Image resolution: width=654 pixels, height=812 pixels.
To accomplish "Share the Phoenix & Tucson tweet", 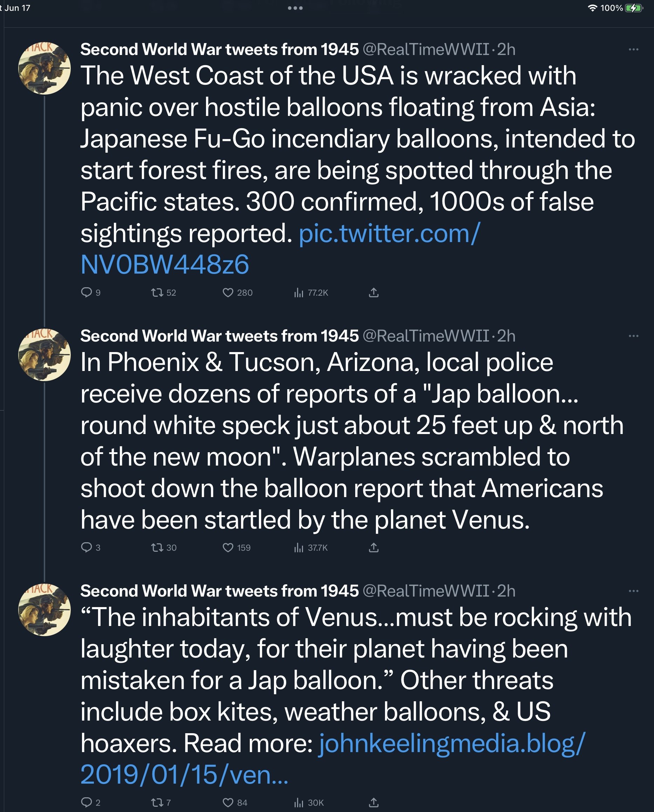I will pyautogui.click(x=373, y=547).
